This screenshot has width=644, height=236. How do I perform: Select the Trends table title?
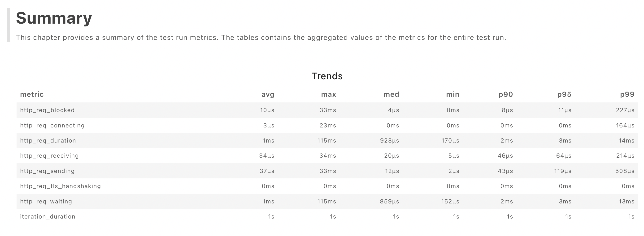(x=327, y=76)
